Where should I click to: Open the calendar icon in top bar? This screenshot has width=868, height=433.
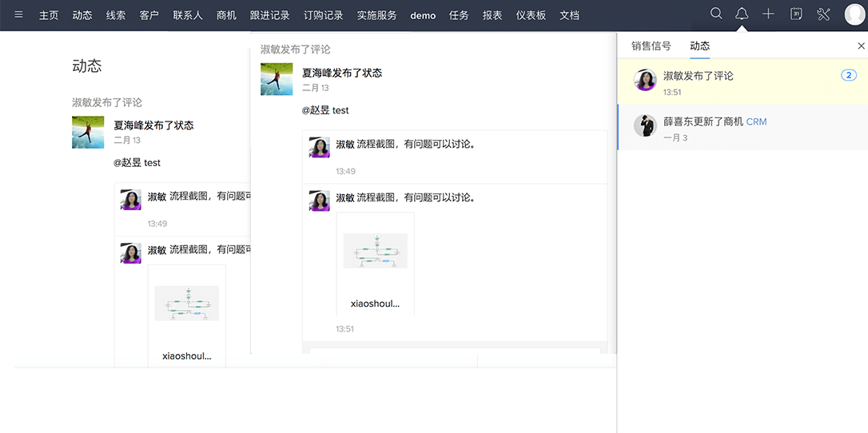coord(796,14)
